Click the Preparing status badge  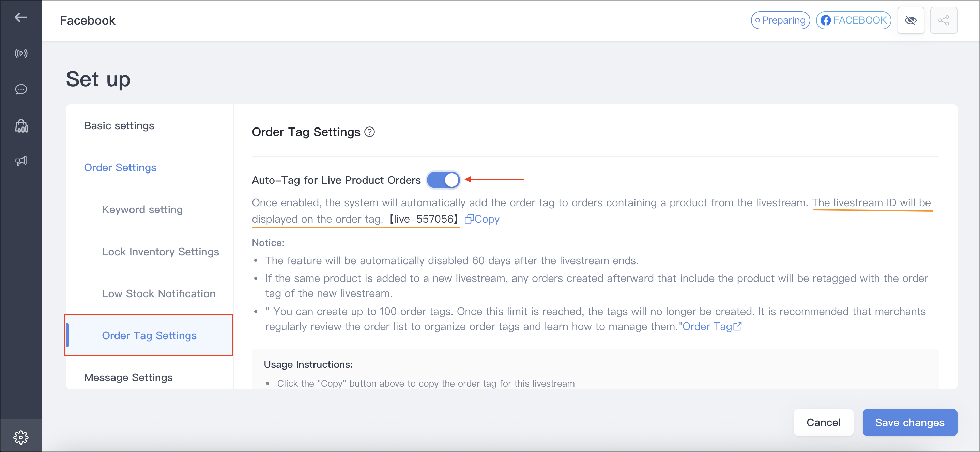[780, 20]
